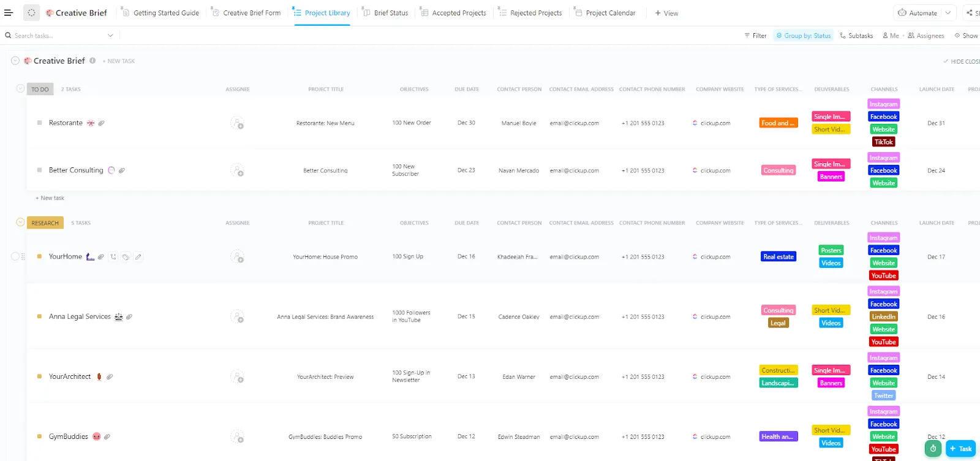
Task: Open the hamburger sidebar menu
Action: pos(9,12)
